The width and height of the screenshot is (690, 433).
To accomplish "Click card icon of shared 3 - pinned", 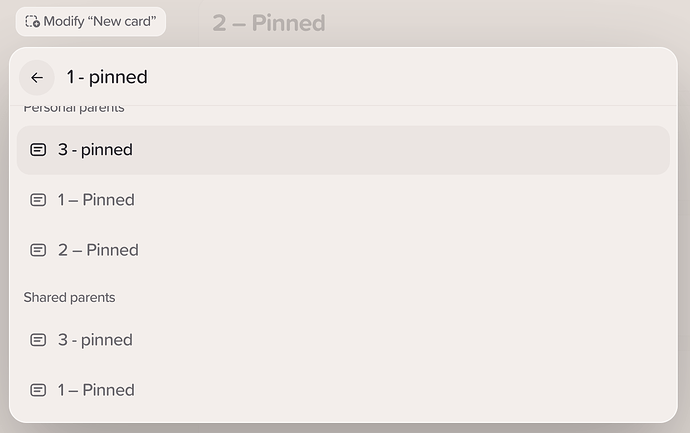I will coord(38,340).
